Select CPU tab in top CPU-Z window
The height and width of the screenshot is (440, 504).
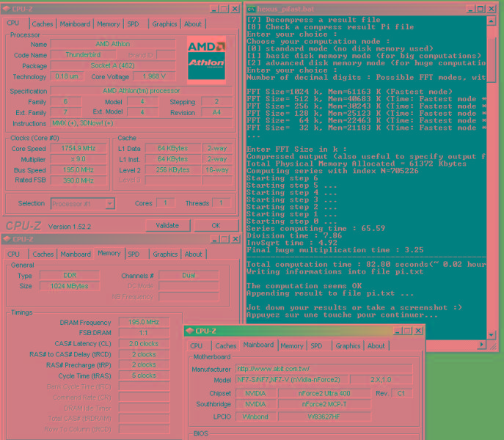(x=13, y=23)
